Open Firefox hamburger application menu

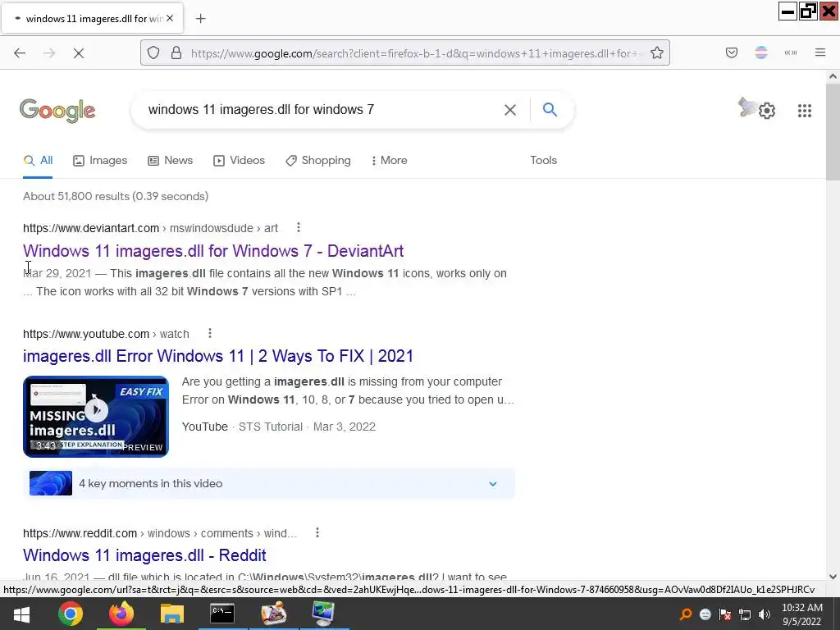coord(819,52)
